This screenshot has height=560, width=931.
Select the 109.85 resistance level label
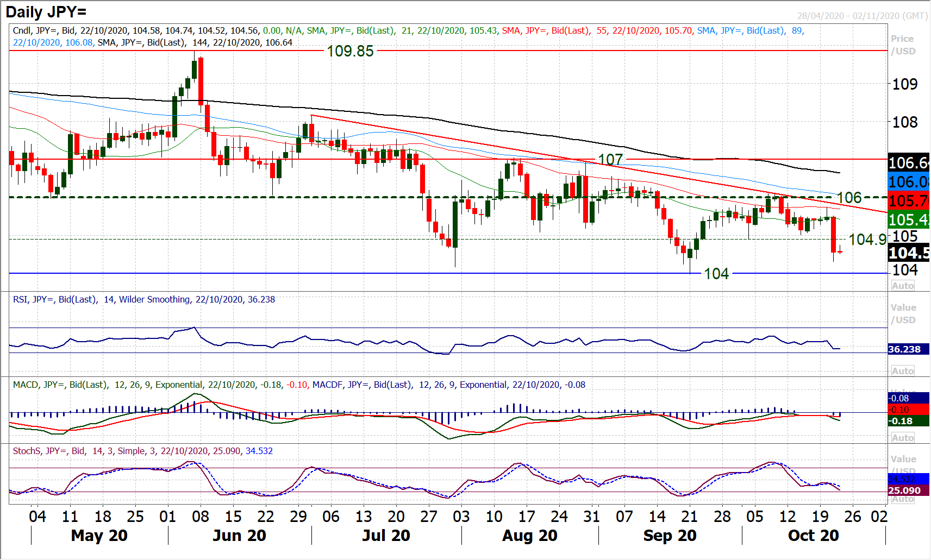(350, 51)
